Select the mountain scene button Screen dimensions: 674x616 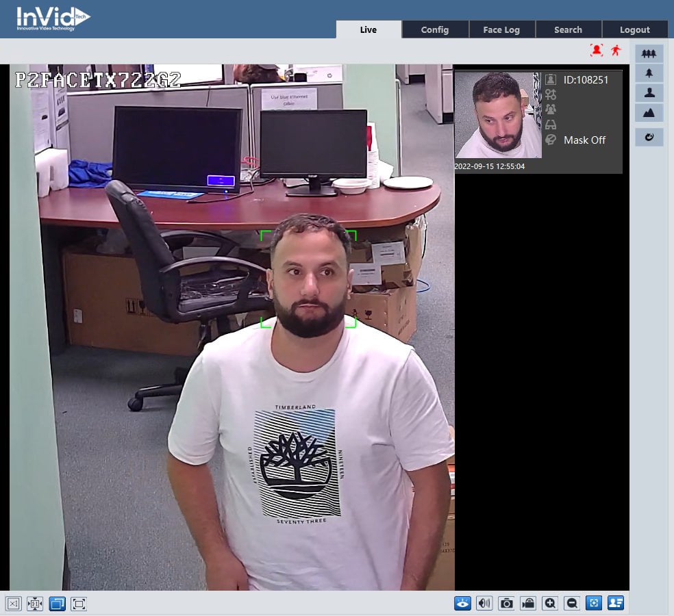(x=649, y=112)
